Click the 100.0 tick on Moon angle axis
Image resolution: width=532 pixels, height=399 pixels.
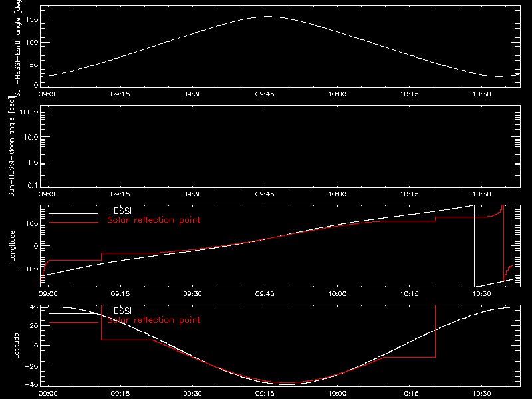[29, 112]
